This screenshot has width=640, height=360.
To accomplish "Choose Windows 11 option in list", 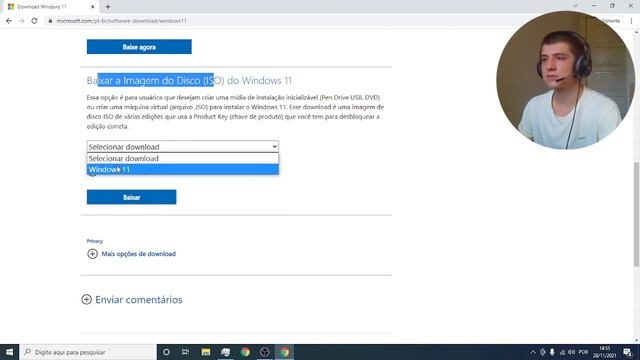I will tap(182, 169).
